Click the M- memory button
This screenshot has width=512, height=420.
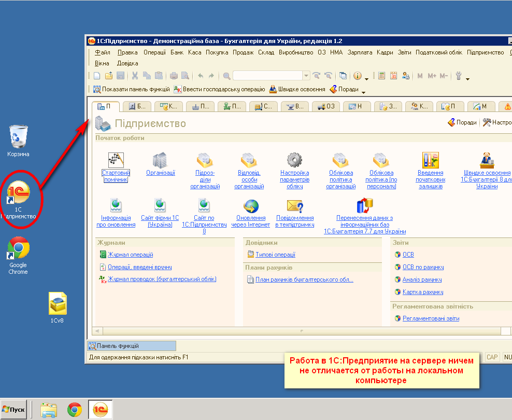[x=444, y=76]
